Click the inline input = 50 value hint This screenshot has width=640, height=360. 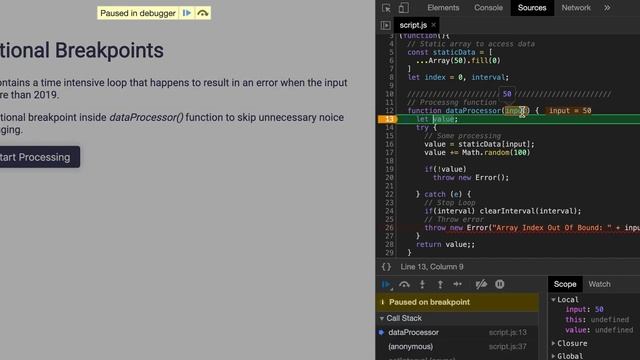tap(570, 111)
